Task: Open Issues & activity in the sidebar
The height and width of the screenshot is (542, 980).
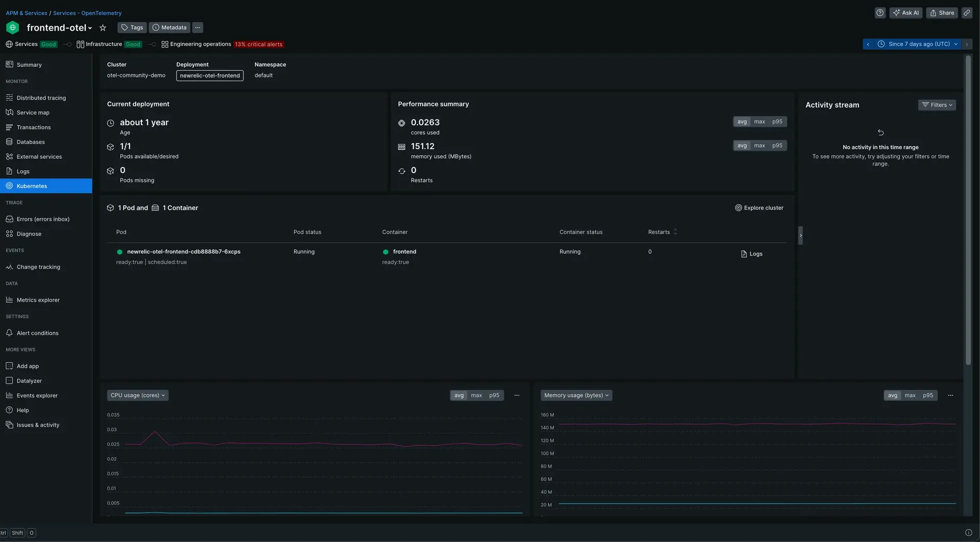Action: pos(46,425)
